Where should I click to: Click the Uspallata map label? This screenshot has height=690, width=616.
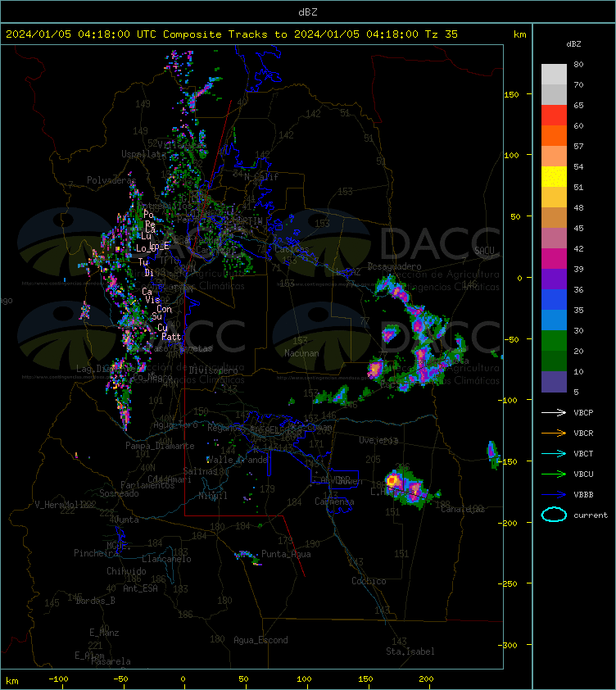143,154
